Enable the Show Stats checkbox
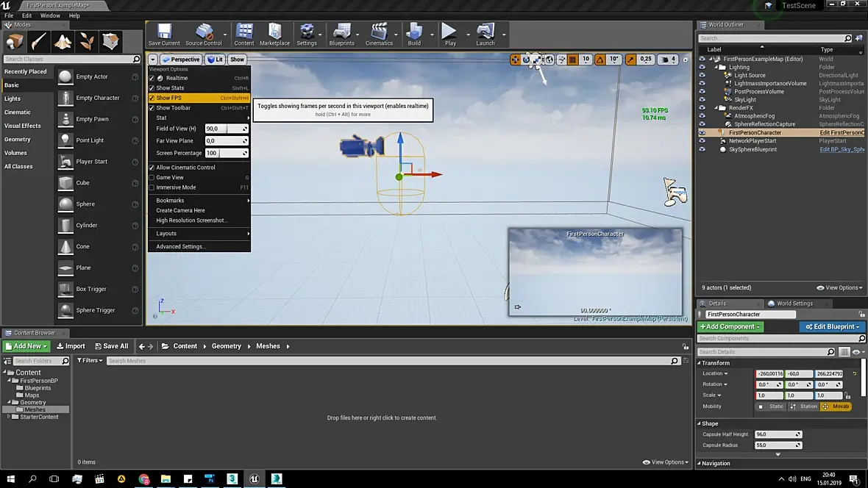This screenshot has width=868, height=488. (x=152, y=88)
